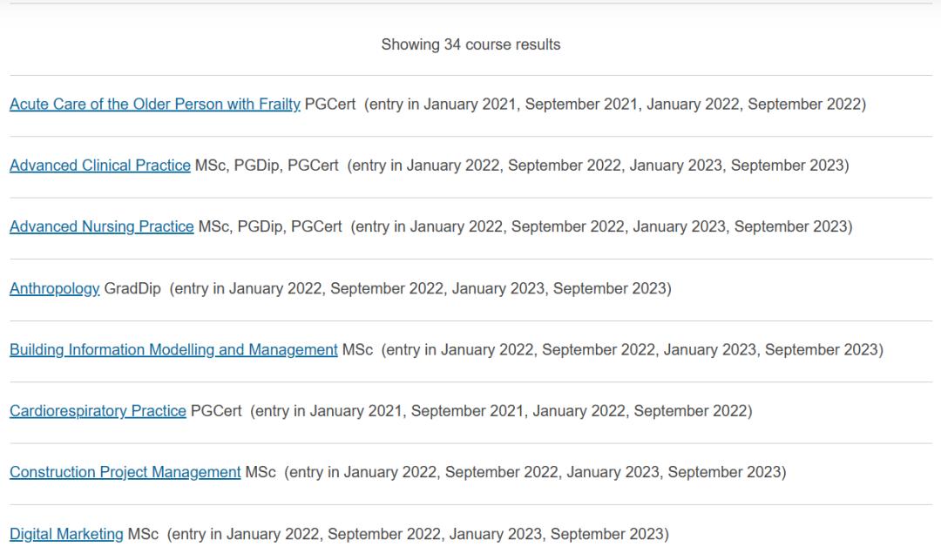Click the 'Showing 34 course results' text

[x=470, y=44]
